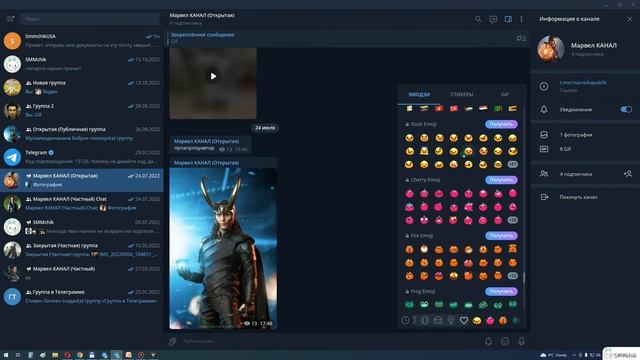Viewport: 640px width, 360px height.
Task: Click the emoji panel scrollbar
Action: tap(524, 278)
